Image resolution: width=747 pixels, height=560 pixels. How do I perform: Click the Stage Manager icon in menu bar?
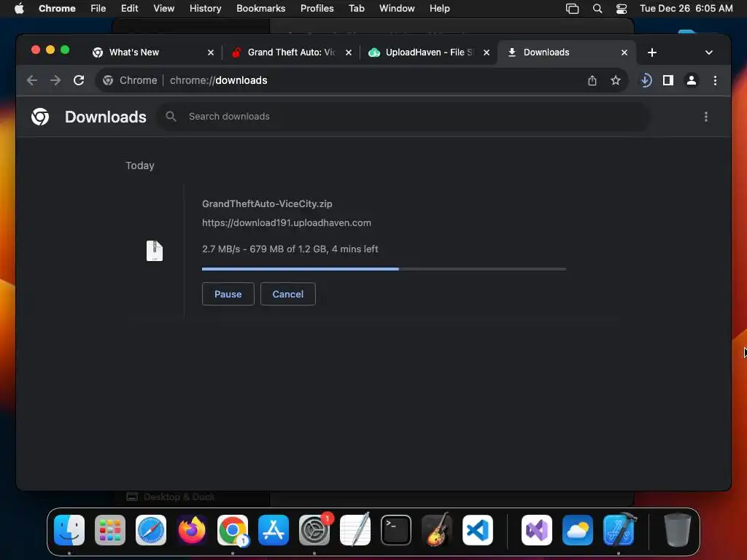(572, 9)
